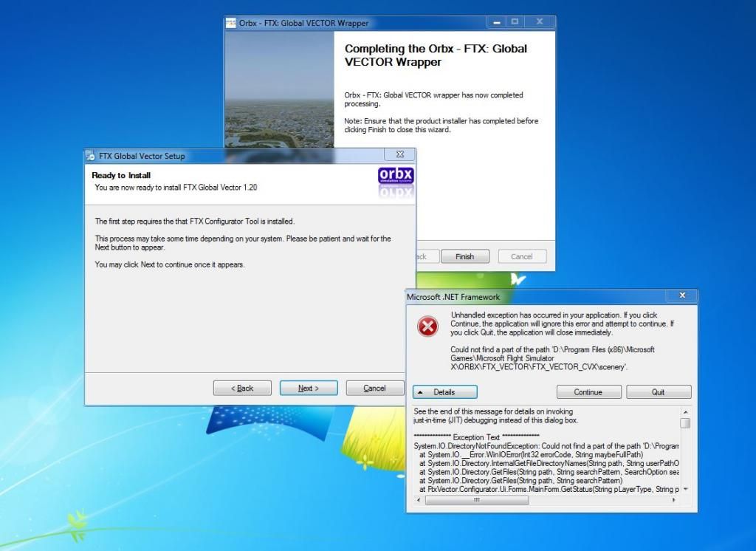Click the FTX Global Vector Setup title bar icon

90,155
